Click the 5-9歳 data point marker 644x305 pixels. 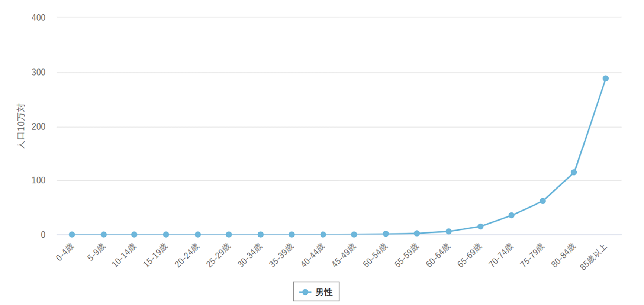[x=103, y=235]
